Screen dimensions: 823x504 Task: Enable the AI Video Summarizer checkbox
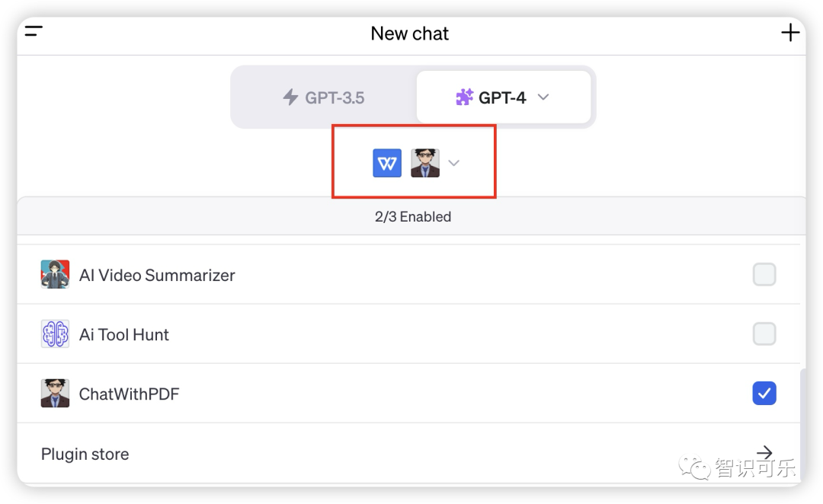[x=764, y=274]
